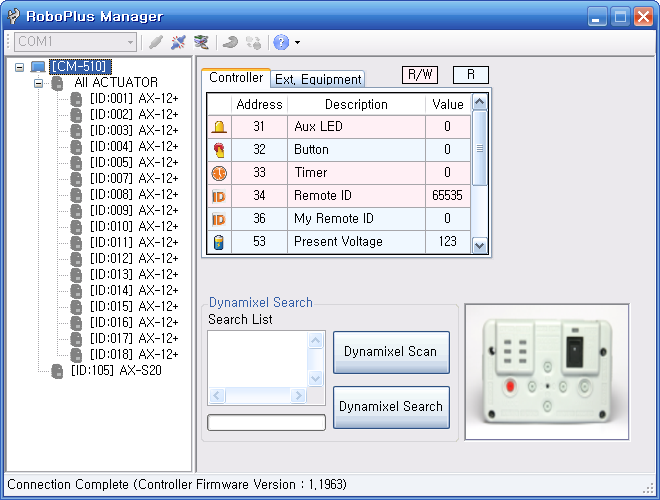660x500 pixels.
Task: Click the control table scrollbar thumb
Action: tap(479, 148)
